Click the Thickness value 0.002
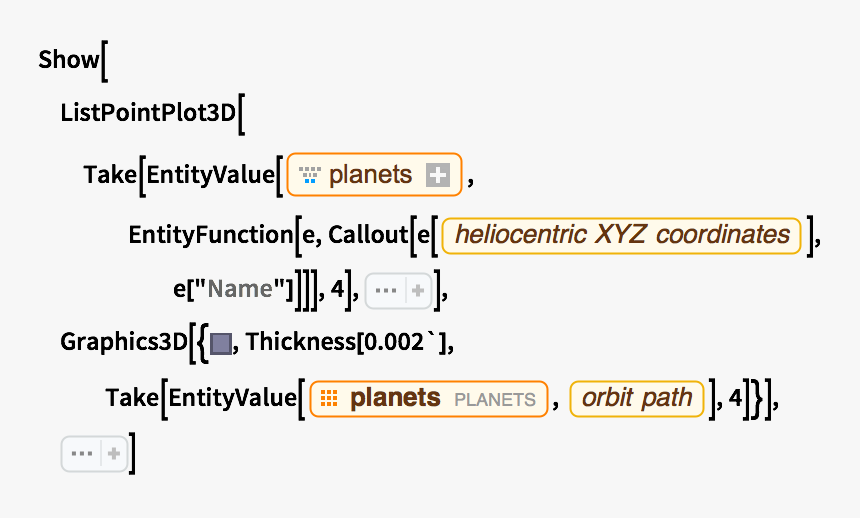The height and width of the screenshot is (518, 860). click(x=403, y=343)
